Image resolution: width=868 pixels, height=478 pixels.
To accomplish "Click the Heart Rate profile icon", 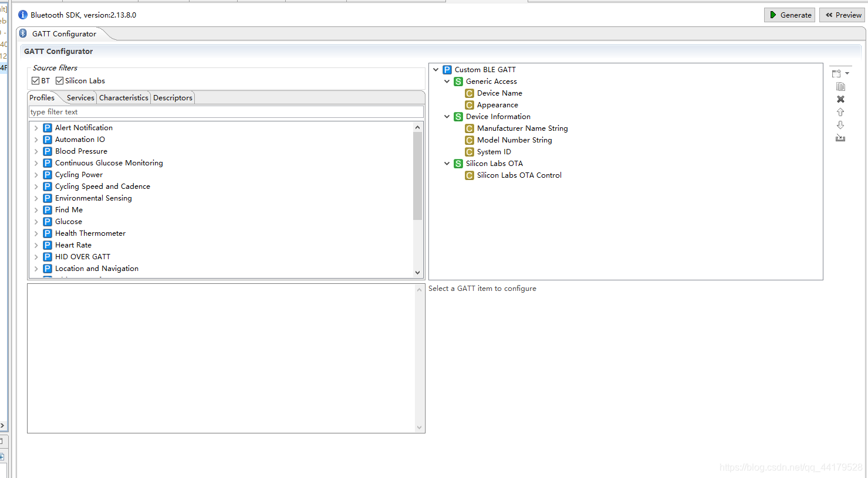I will [x=48, y=245].
